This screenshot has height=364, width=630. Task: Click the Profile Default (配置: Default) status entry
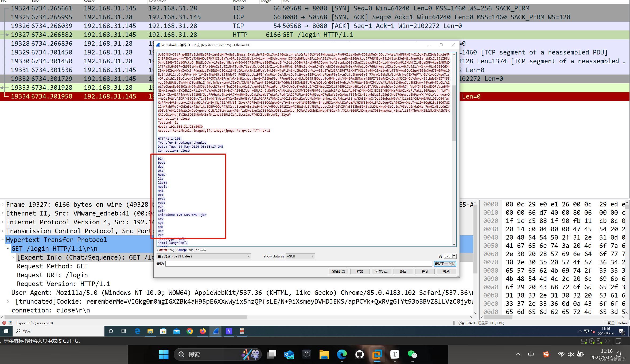[618, 323]
